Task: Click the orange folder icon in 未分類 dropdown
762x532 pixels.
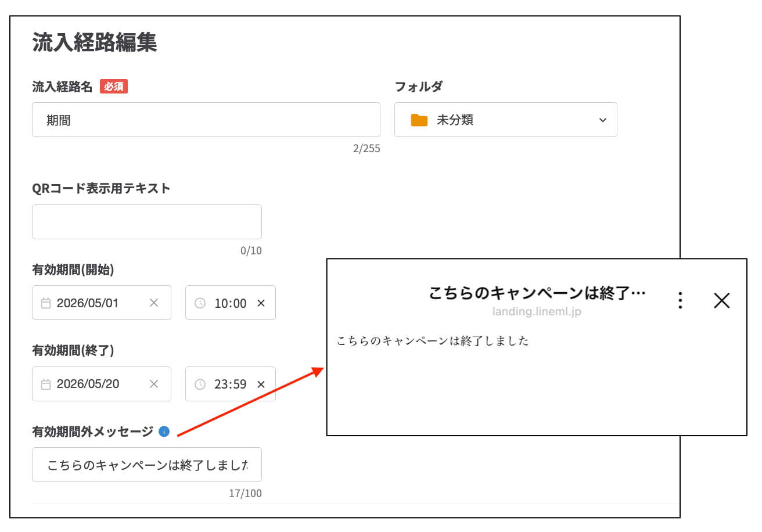Action: click(419, 120)
